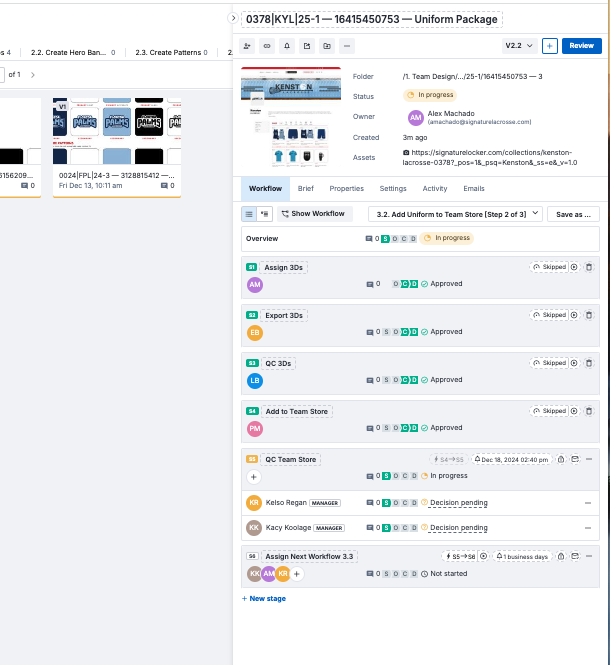Screen dimensions: 610x665
Task: Click the add user icon in toolbar
Action: 247,46
